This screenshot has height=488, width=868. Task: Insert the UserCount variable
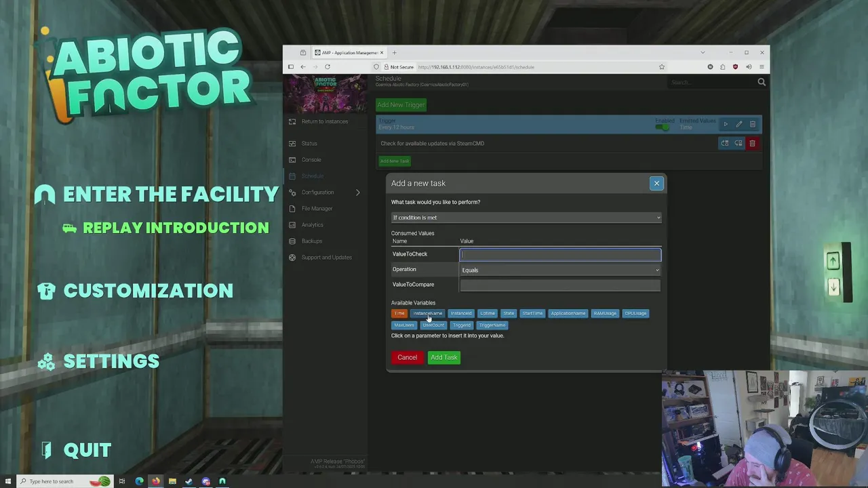tap(433, 325)
